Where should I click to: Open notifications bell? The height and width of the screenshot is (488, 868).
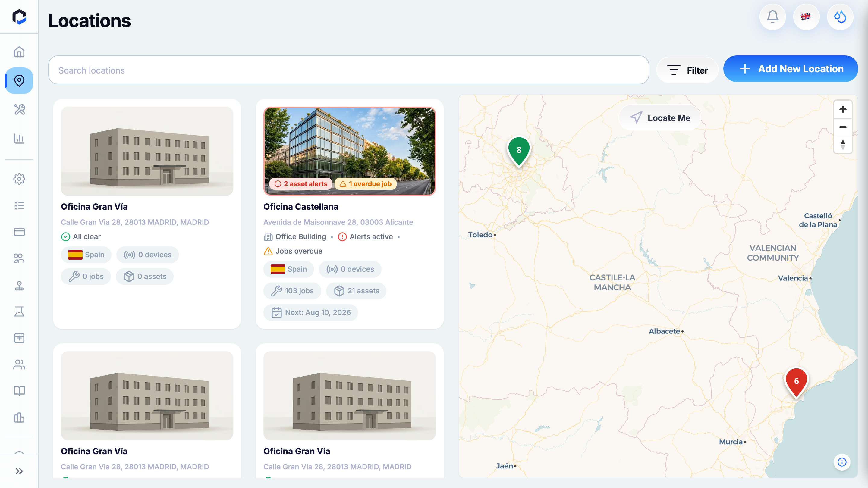click(x=773, y=17)
